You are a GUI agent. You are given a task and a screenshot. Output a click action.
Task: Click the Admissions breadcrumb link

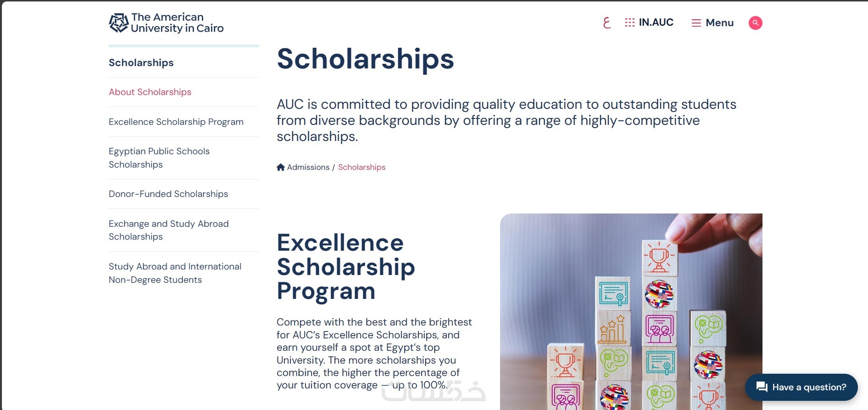(308, 167)
